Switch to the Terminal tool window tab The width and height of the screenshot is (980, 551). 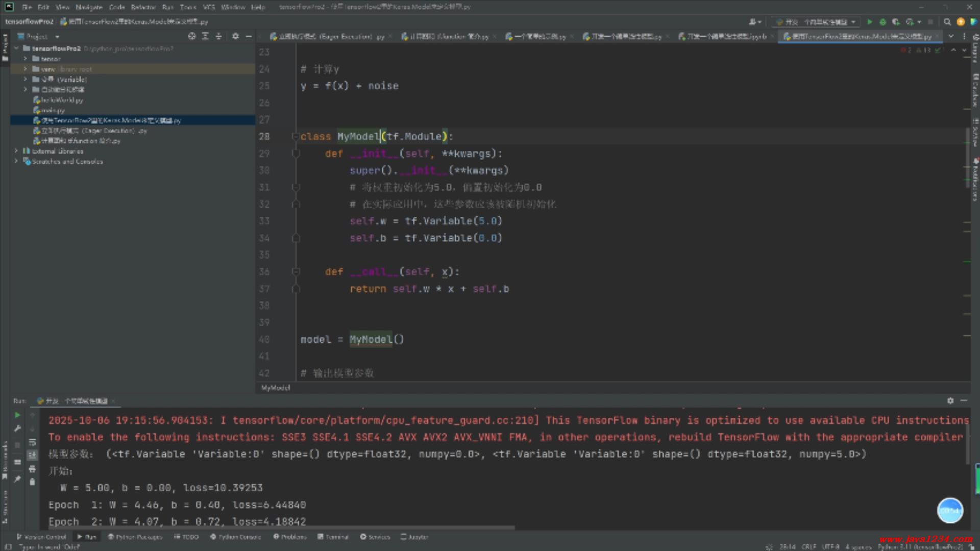[x=333, y=537]
